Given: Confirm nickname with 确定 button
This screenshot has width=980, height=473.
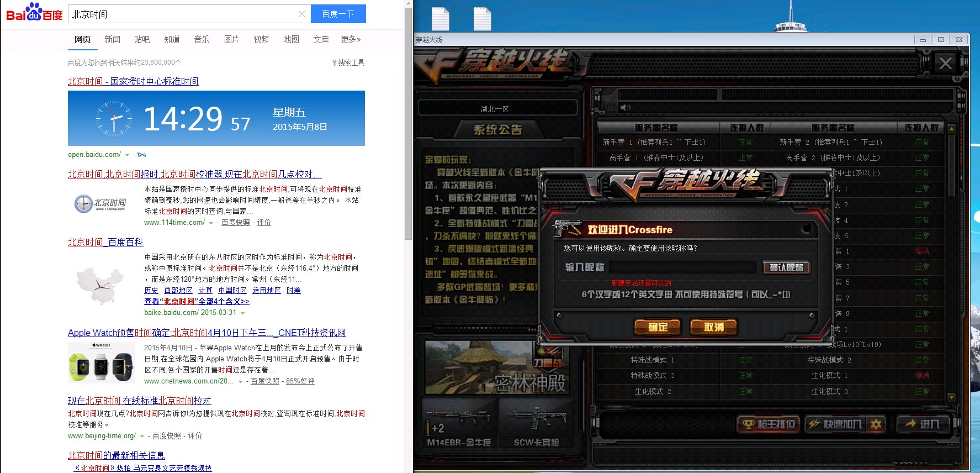Looking at the screenshot, I should click(x=658, y=327).
